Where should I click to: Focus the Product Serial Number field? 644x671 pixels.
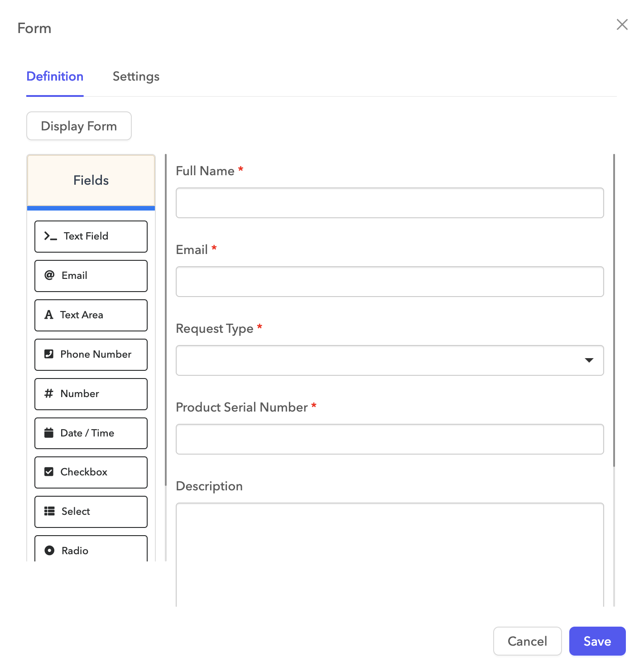(389, 439)
